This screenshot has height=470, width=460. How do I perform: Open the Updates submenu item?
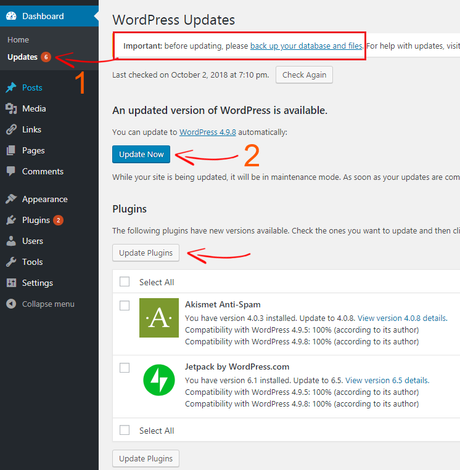[x=22, y=57]
